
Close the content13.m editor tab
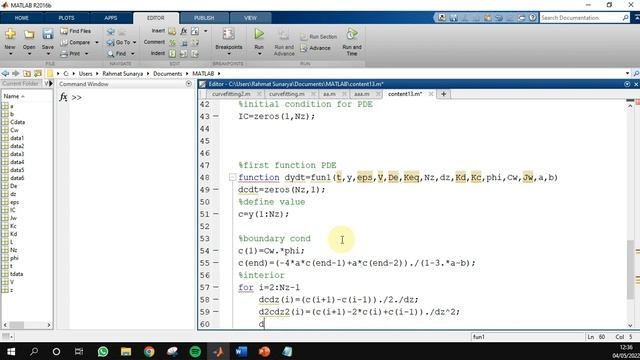430,94
